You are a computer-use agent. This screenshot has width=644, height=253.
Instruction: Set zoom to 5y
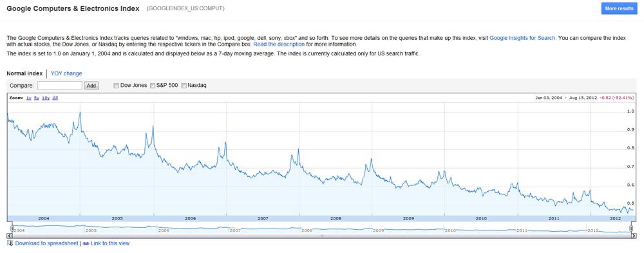[36, 98]
